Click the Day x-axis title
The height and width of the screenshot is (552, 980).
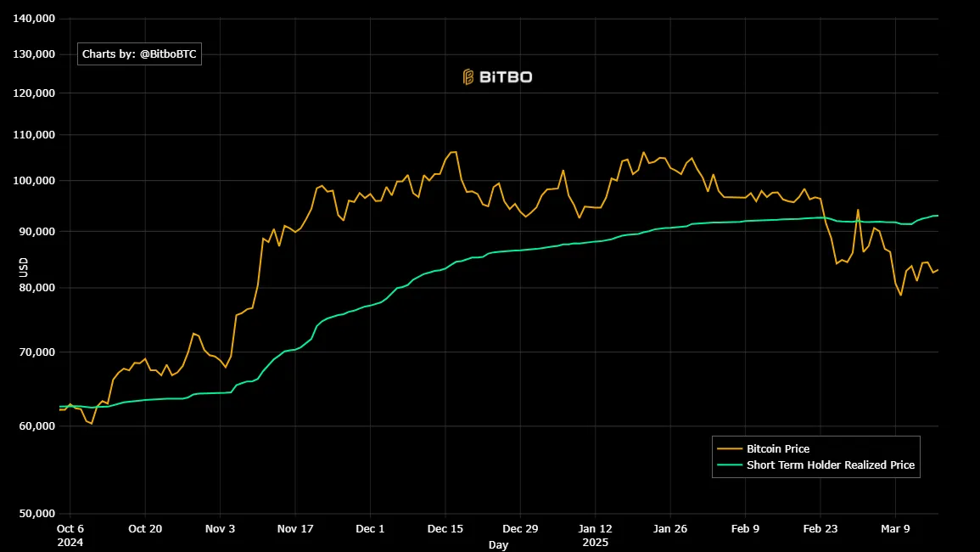tap(499, 544)
